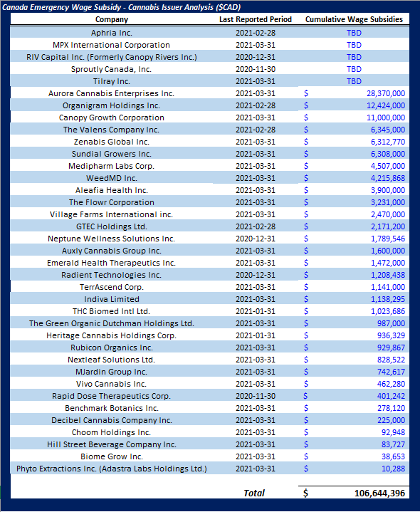This screenshot has width=420, height=512.
Task: Select Nextleaf Solutions Ltd. cell
Action: 112,359
